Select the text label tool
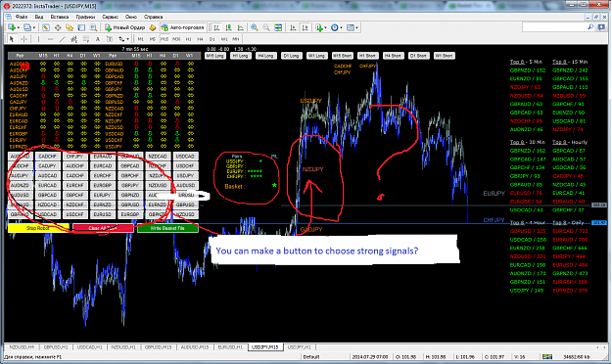 tap(110, 39)
